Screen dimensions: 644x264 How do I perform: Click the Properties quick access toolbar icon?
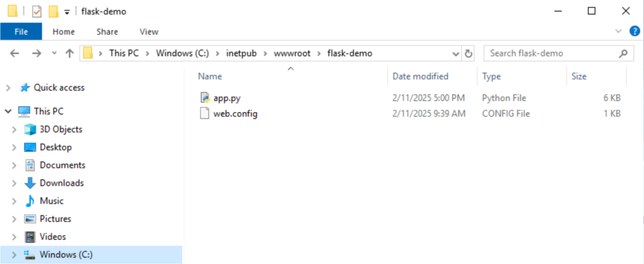pyautogui.click(x=36, y=11)
